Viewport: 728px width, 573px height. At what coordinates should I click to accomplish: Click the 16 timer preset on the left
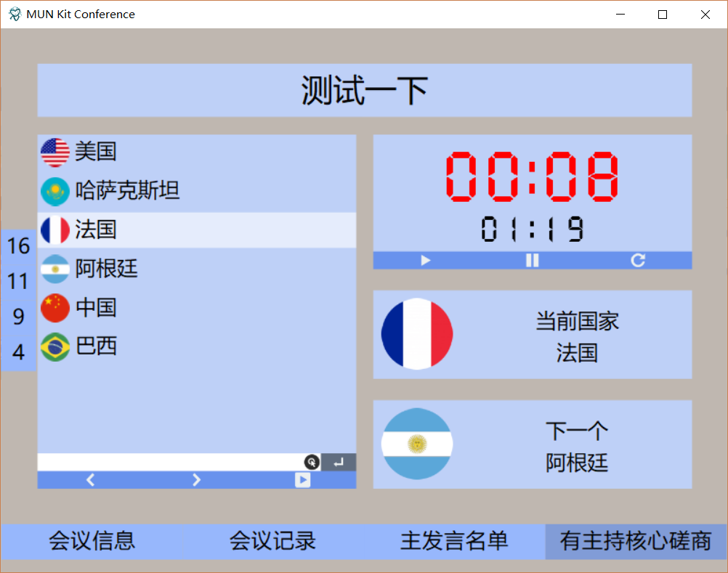coord(17,247)
